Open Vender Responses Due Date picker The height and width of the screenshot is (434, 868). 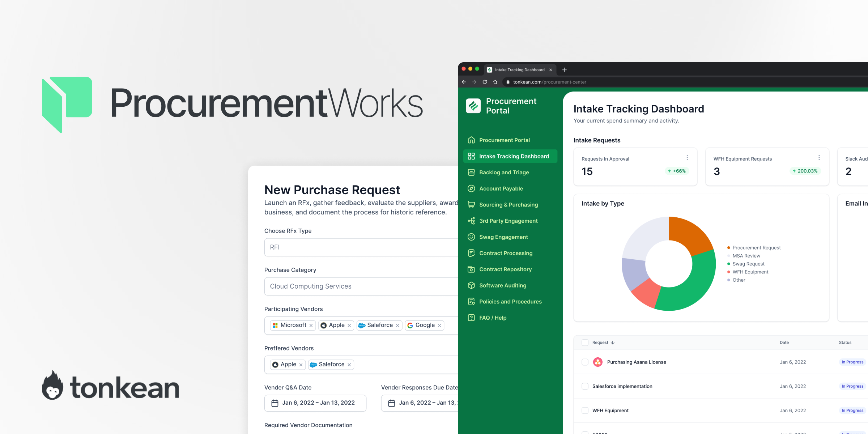pos(420,403)
